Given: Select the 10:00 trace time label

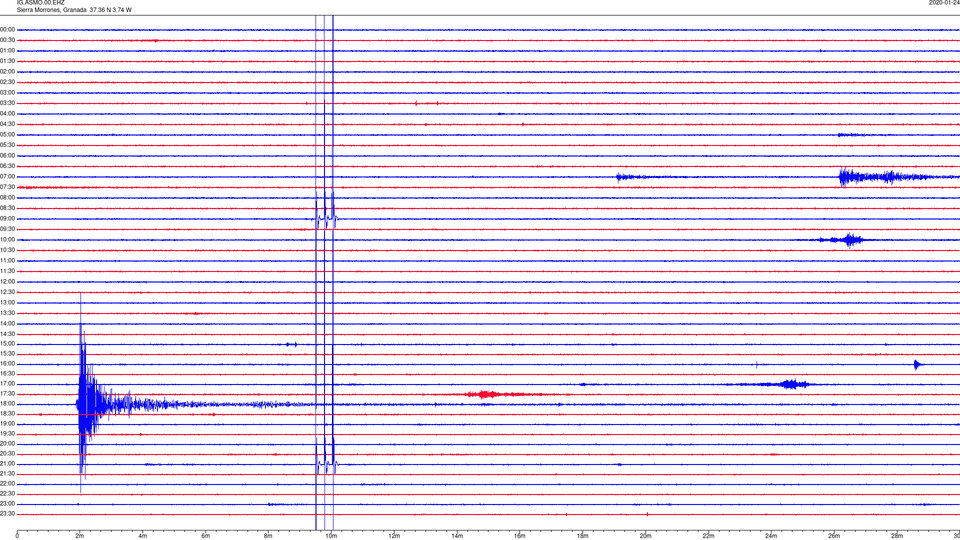Looking at the screenshot, I should tap(8, 239).
